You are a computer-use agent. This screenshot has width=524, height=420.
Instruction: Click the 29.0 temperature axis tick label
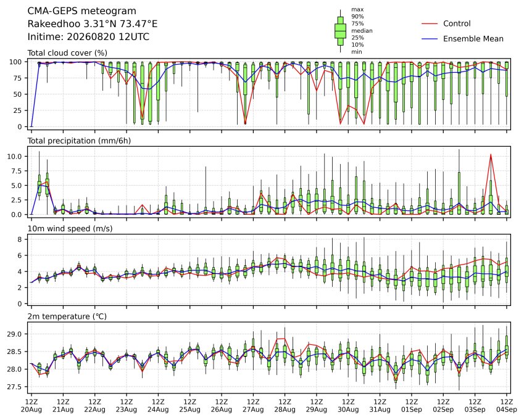(14, 334)
